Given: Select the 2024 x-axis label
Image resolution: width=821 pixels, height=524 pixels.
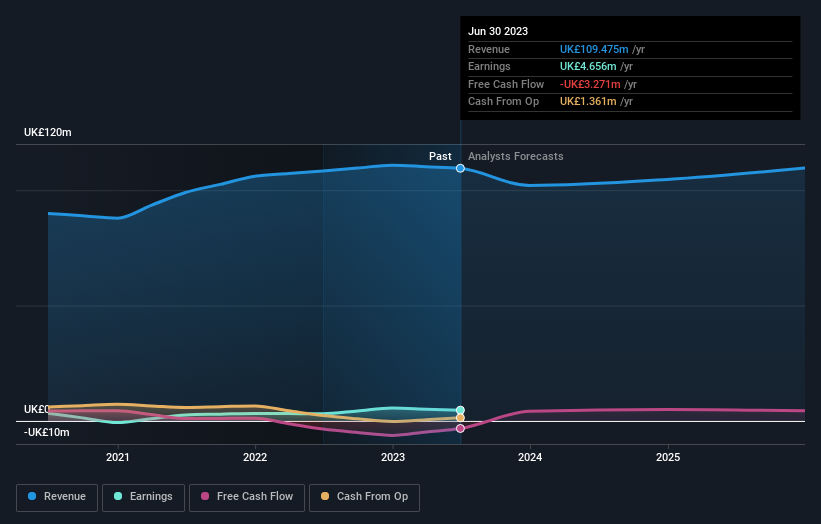Looking at the screenshot, I should tap(530, 457).
